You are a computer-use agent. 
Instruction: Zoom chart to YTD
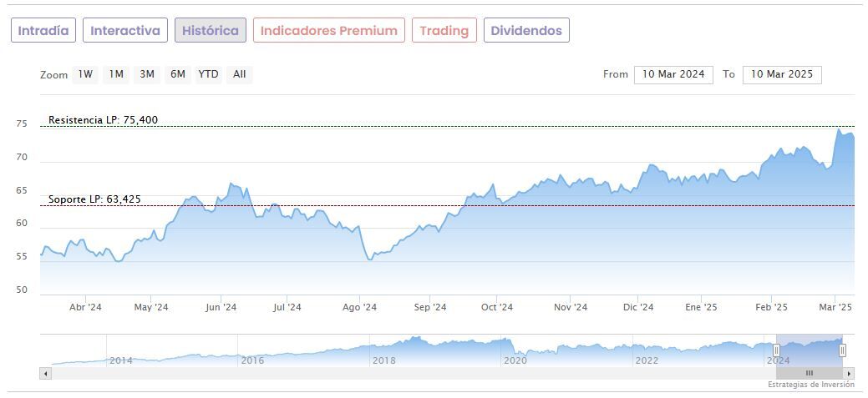pos(208,74)
